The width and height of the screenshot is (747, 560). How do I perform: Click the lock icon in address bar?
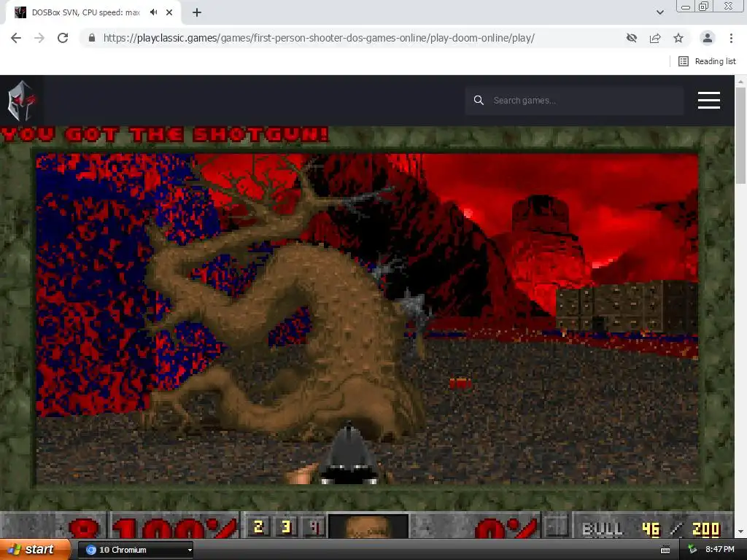point(92,38)
